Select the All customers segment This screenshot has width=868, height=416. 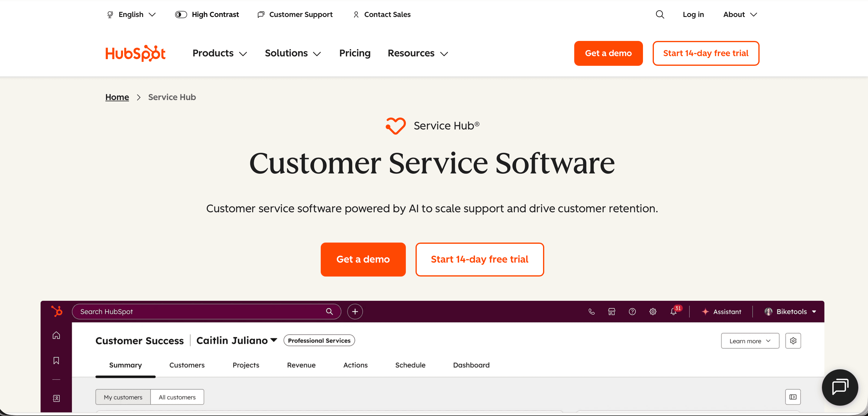tap(177, 397)
